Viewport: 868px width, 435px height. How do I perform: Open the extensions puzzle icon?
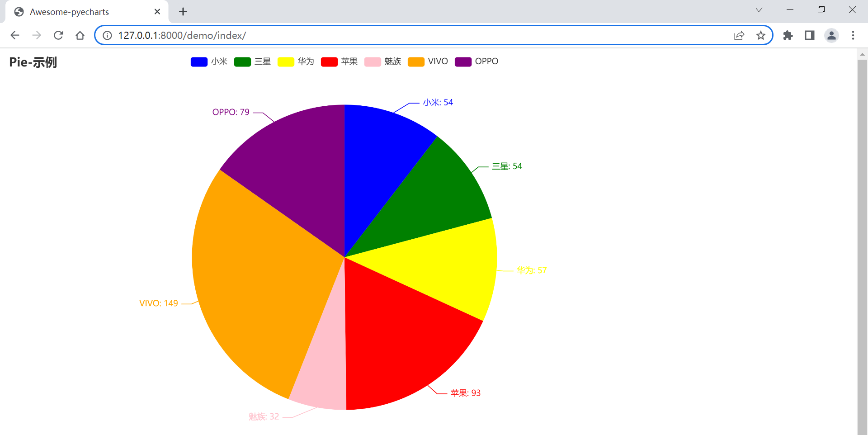point(788,35)
